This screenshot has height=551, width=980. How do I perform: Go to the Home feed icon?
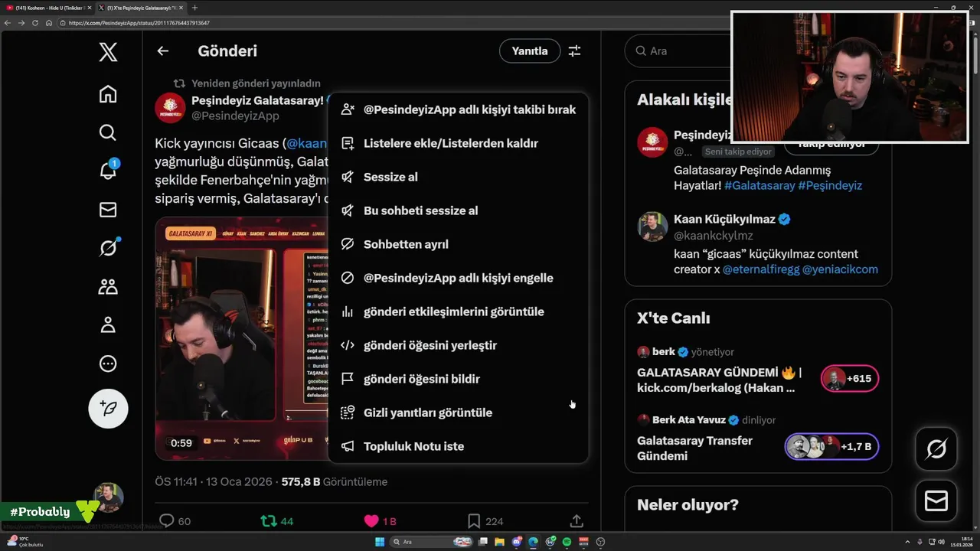coord(108,94)
